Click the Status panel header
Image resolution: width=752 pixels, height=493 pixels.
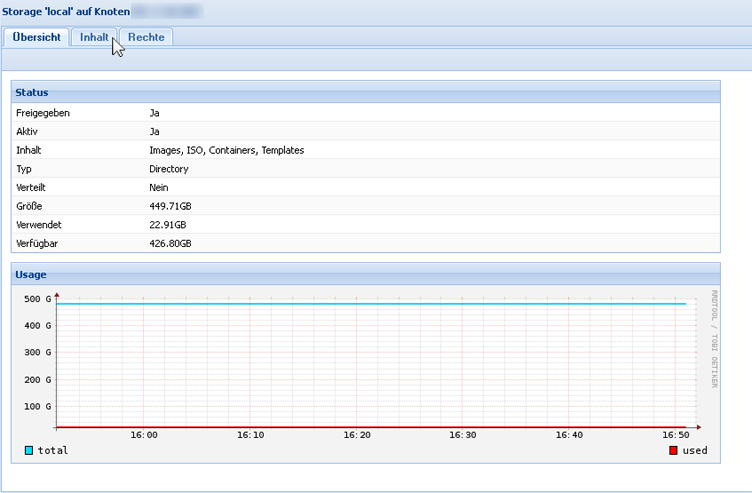365,92
